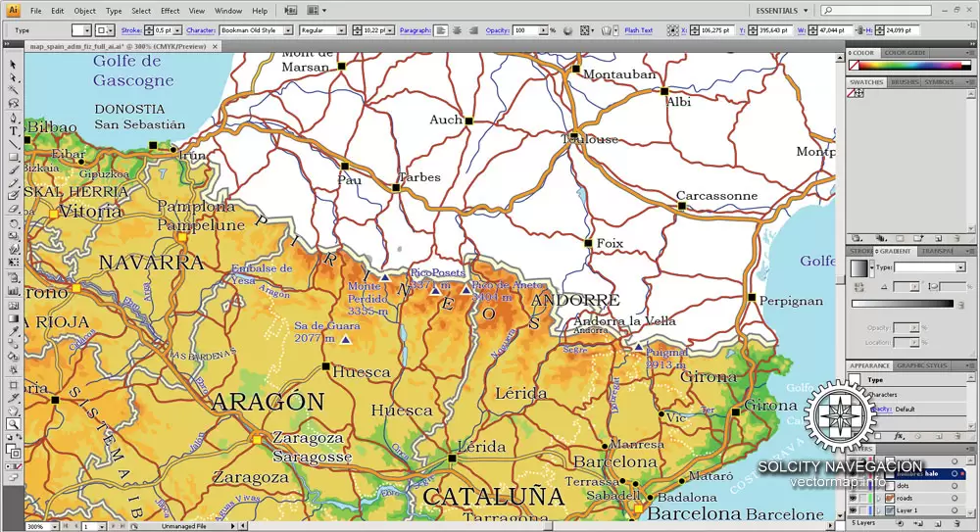Select the Lasso tool
This screenshot has width=980, height=532.
[13, 104]
